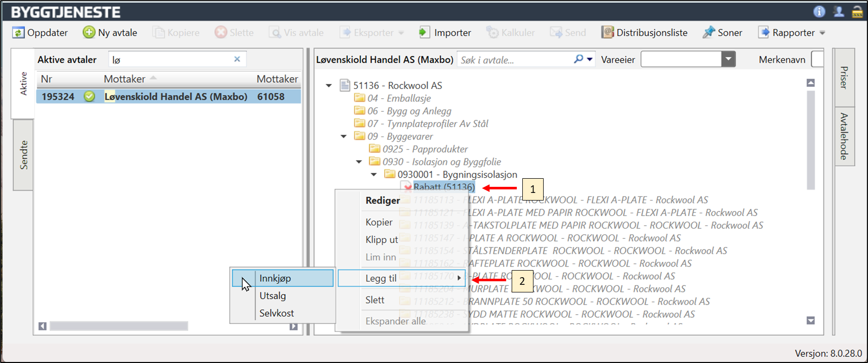Open the Priser side tab
The image size is (868, 363).
tap(844, 77)
